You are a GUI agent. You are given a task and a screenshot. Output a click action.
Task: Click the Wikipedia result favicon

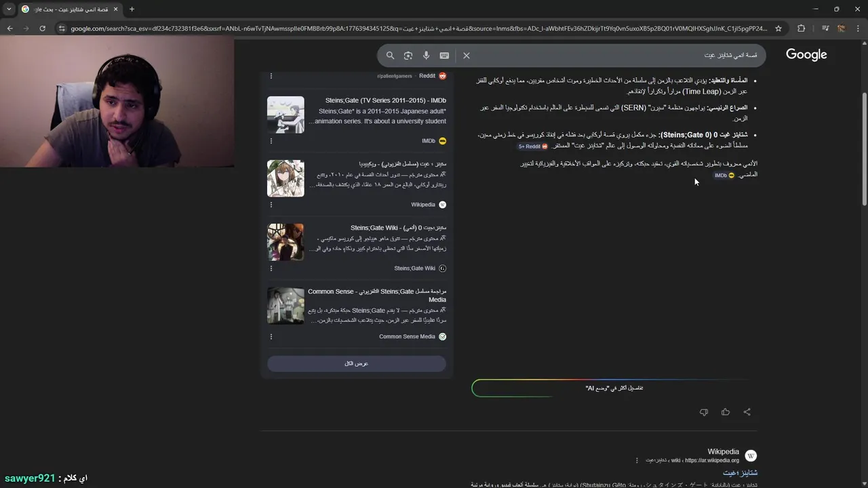(x=751, y=455)
